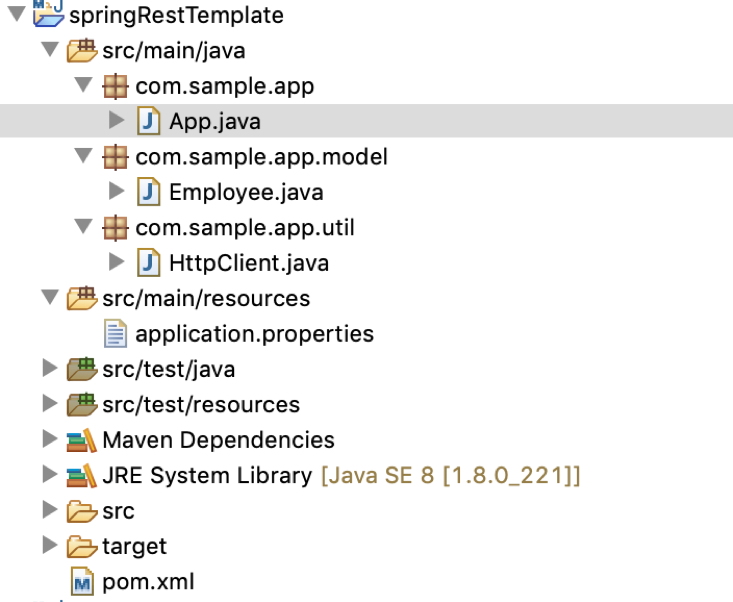
Task: Click the JRE System Library icon
Action: coord(81,476)
